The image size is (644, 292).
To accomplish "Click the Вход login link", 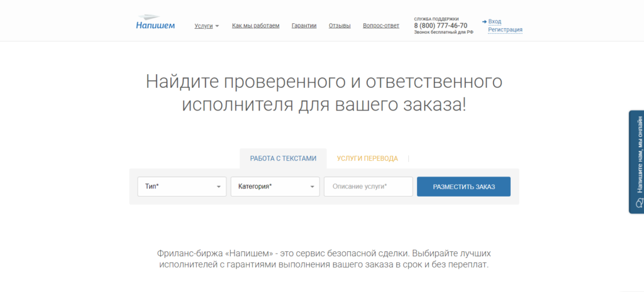I will [495, 21].
